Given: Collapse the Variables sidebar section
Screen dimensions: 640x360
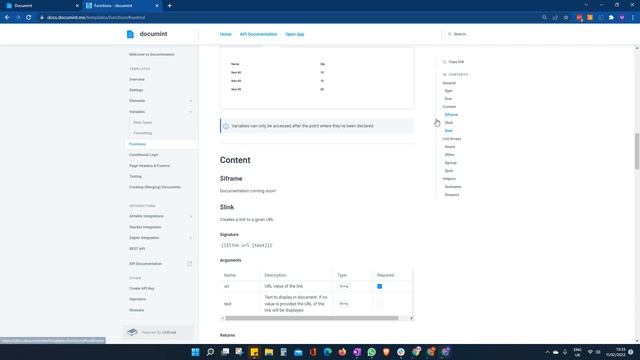Looking at the screenshot, I should (191, 112).
